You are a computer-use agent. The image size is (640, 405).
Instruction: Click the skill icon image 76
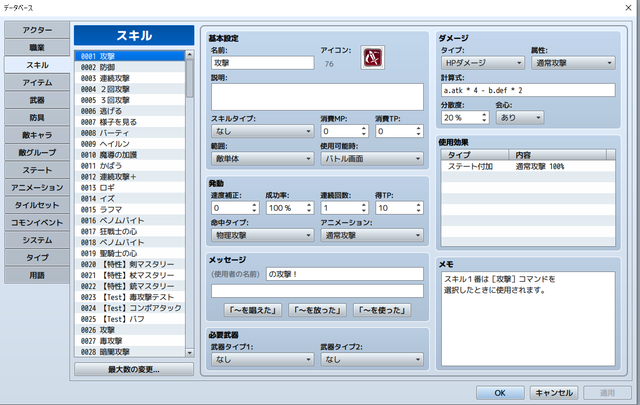point(372,58)
